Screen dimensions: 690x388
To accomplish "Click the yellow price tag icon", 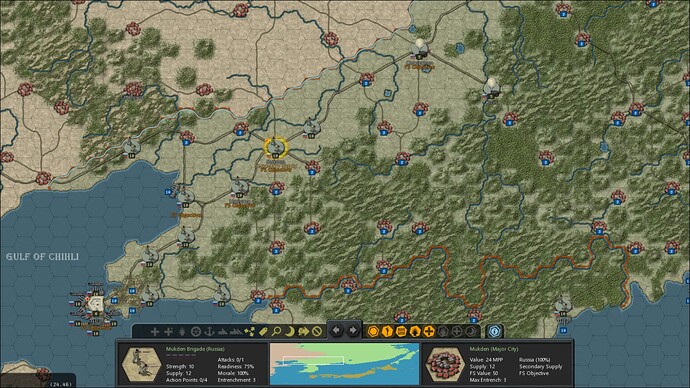I will (263, 331).
